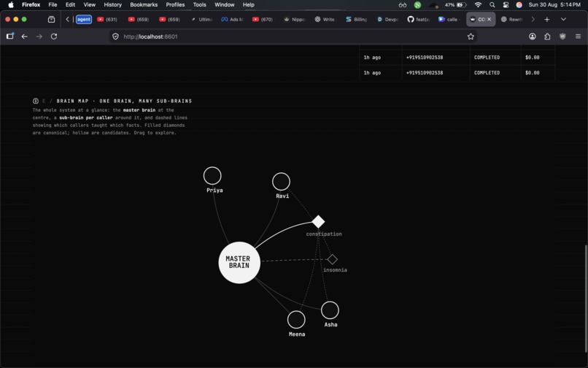Image resolution: width=588 pixels, height=368 pixels.
Task: Go back to previous page
Action: pos(24,37)
